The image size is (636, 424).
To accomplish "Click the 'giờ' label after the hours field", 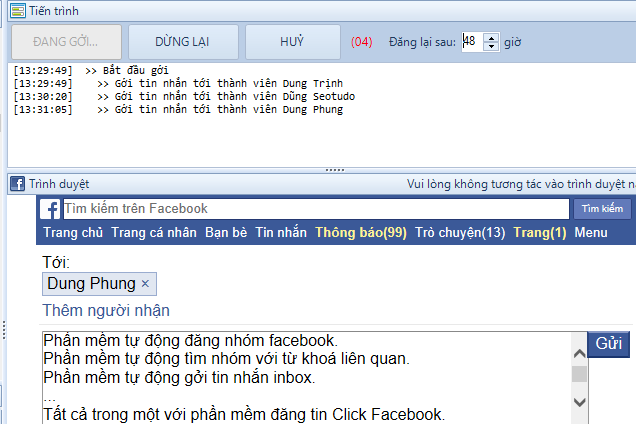I will click(x=513, y=42).
